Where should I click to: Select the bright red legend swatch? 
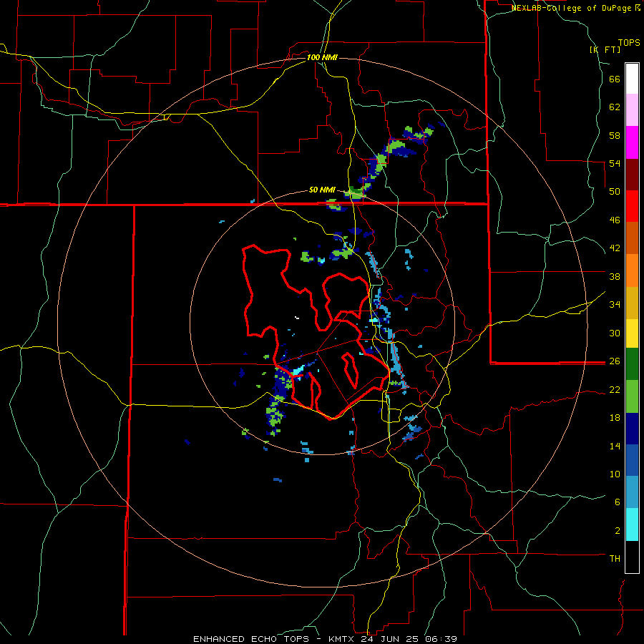pyautogui.click(x=632, y=206)
